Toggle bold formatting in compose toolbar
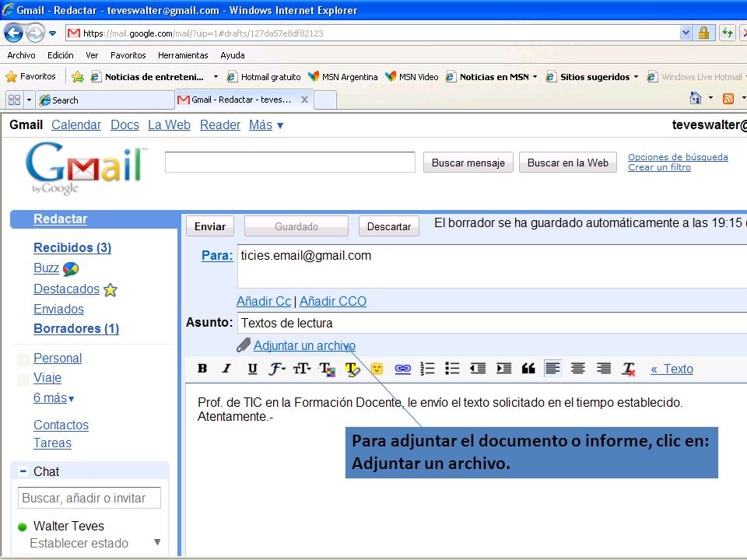Viewport: 747px width, 560px height. [202, 369]
